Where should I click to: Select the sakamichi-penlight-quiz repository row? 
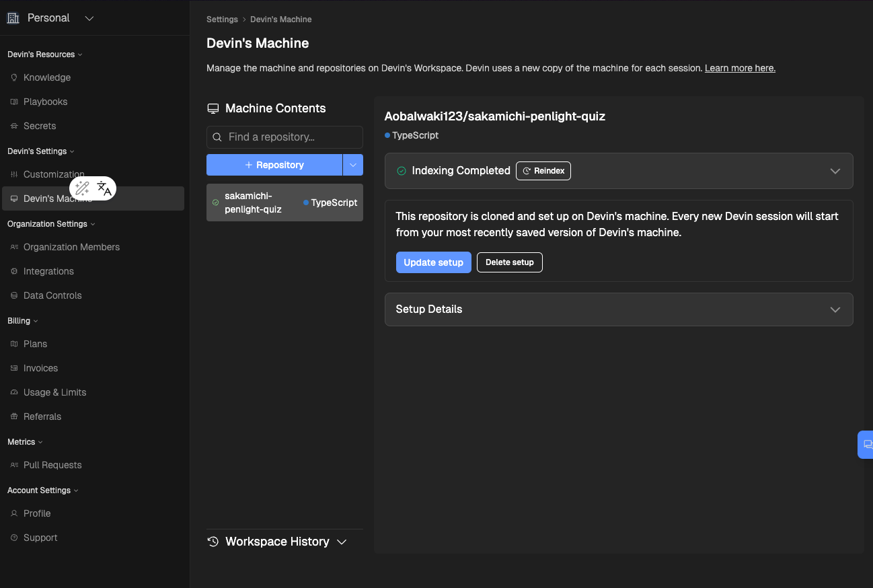[x=284, y=203]
